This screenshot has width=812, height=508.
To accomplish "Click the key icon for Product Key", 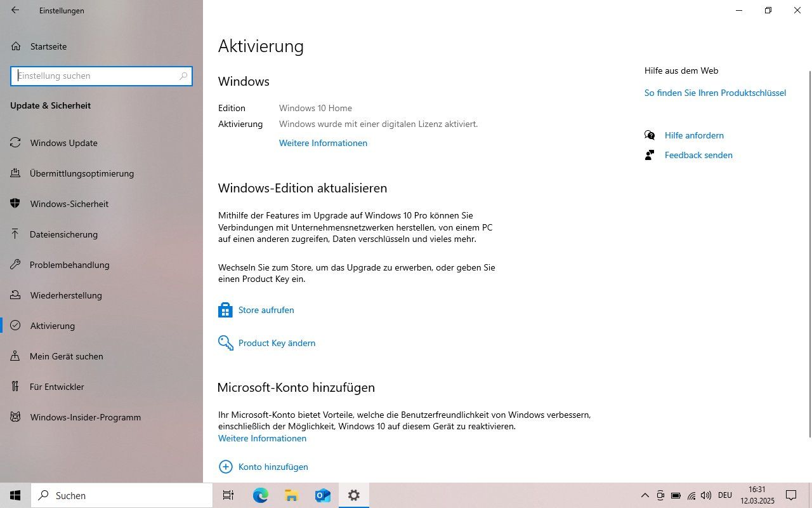I will pyautogui.click(x=225, y=343).
